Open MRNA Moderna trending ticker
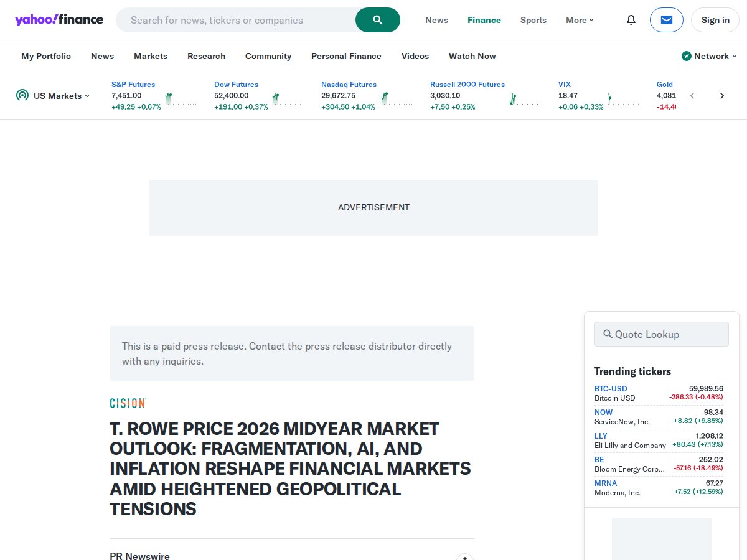Viewport: 747px width, 560px height. pos(606,483)
